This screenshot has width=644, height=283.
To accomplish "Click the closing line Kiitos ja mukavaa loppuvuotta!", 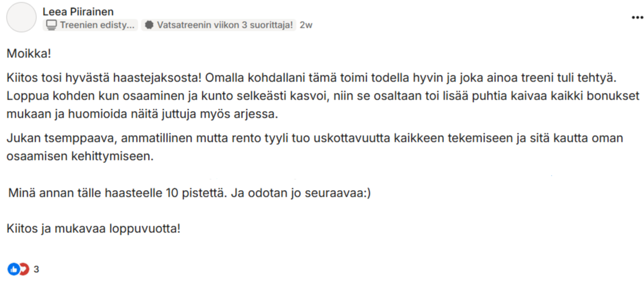I will (94, 229).
